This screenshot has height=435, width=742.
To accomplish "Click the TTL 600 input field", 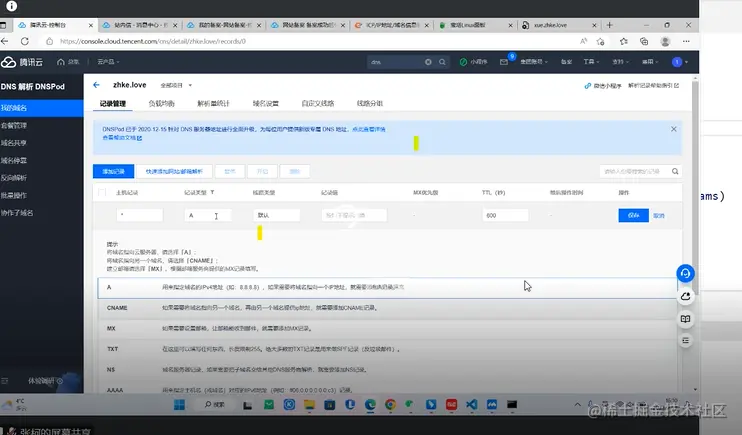I will click(x=505, y=215).
